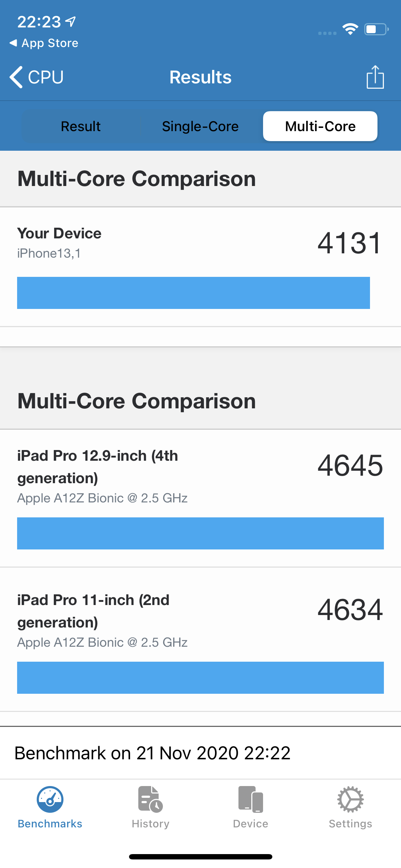Switch to the Result segment
The image size is (401, 868).
pyautogui.click(x=81, y=126)
